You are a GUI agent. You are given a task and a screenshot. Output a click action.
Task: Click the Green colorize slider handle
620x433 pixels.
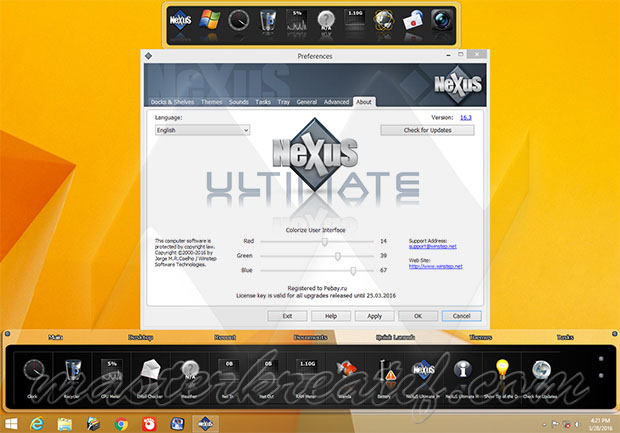click(x=338, y=256)
